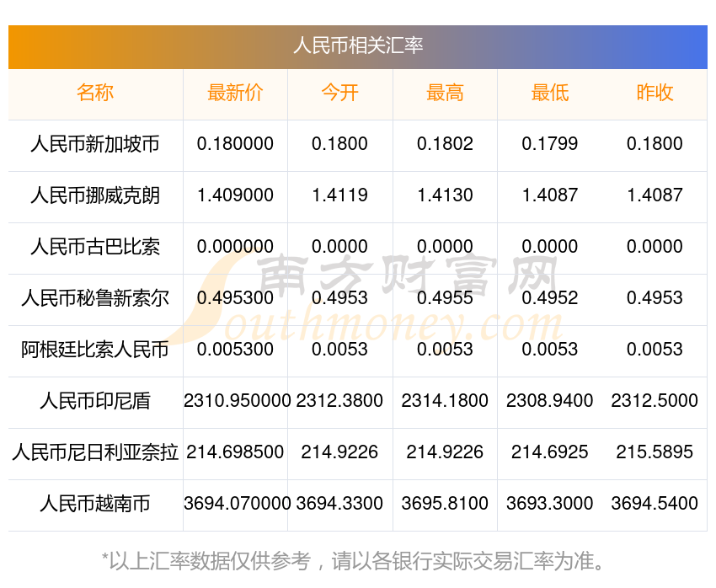Click the 人民币秘鲁新索尔 row name
Screen dimensions: 716x588
point(95,298)
